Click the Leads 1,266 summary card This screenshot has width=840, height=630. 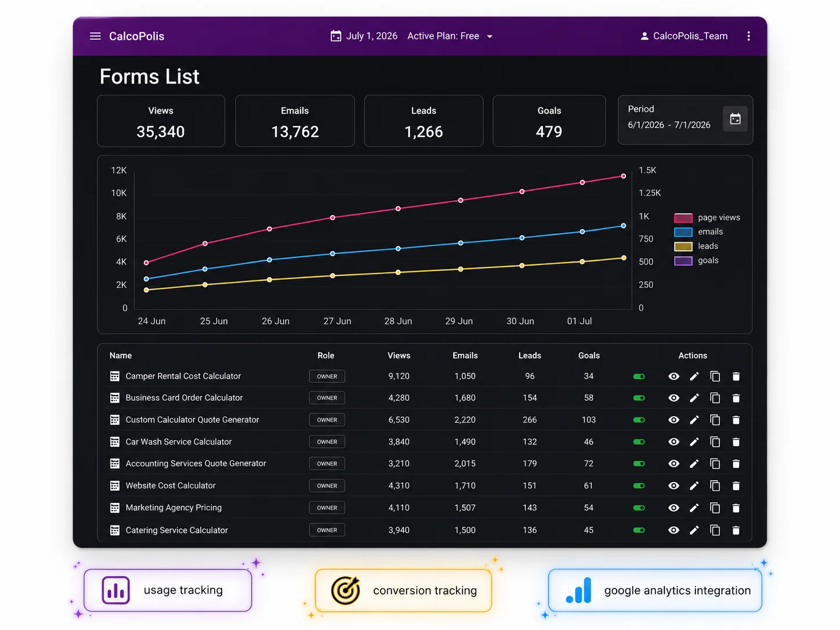click(x=423, y=121)
